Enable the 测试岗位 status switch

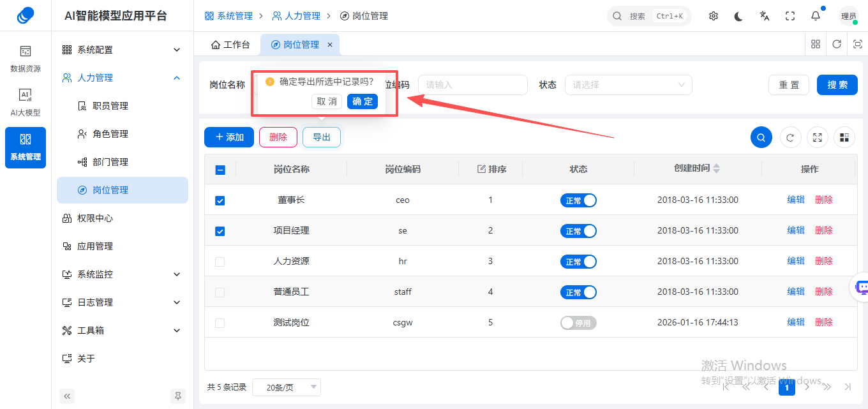(x=578, y=323)
